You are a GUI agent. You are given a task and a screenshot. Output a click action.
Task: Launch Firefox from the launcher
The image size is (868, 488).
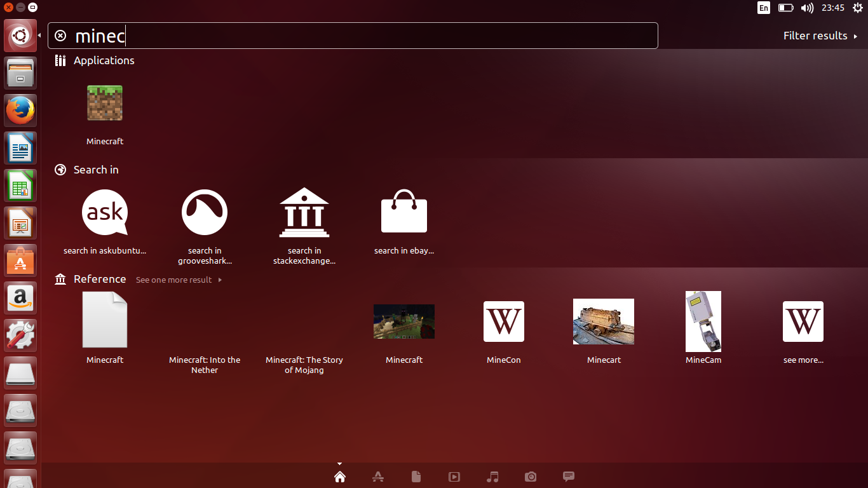(21, 111)
